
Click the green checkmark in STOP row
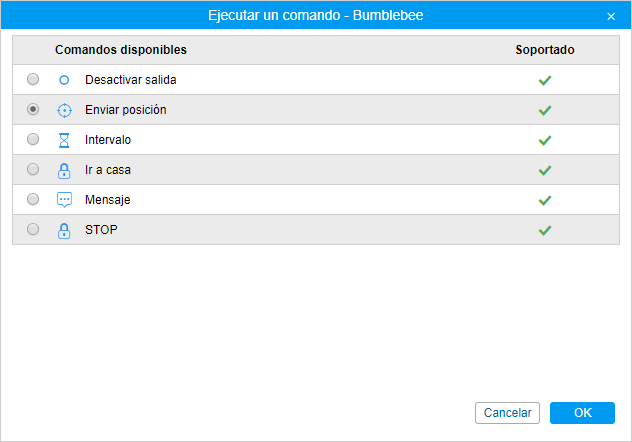[x=545, y=230]
